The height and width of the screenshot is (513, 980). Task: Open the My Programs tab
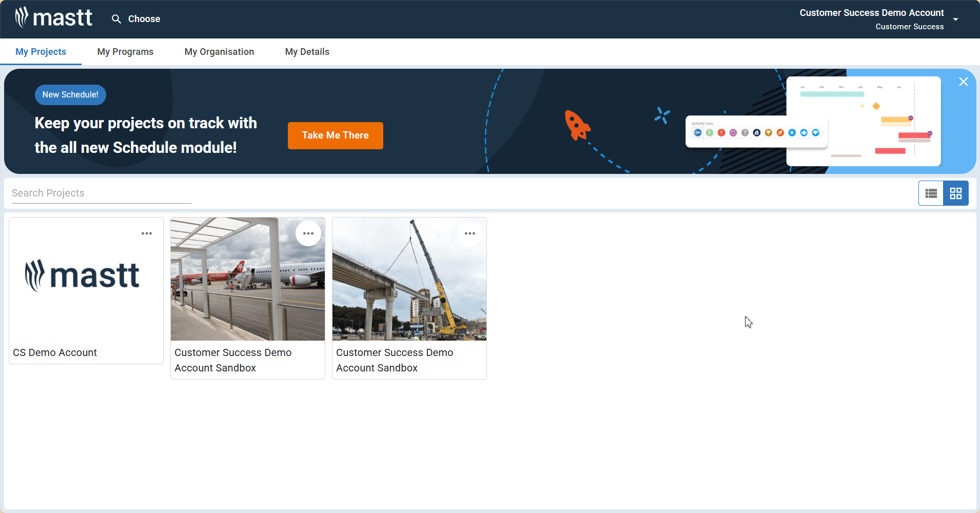tap(125, 52)
